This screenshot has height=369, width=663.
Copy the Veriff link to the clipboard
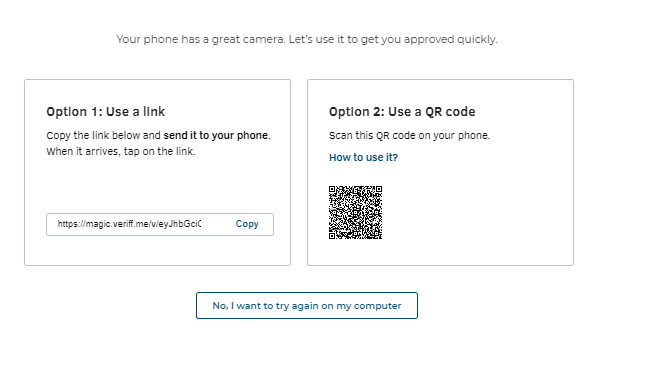coord(247,224)
